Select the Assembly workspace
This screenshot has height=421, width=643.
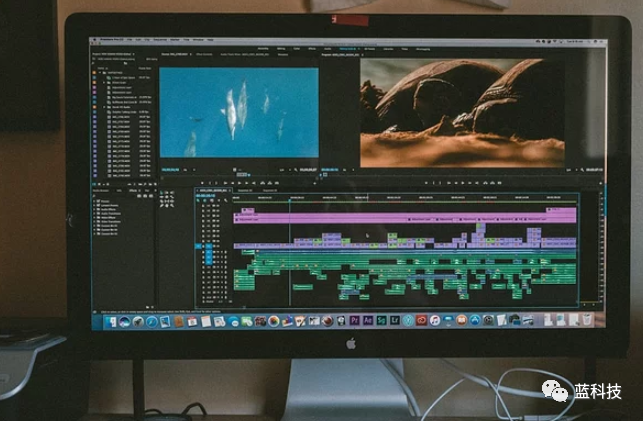[x=263, y=48]
